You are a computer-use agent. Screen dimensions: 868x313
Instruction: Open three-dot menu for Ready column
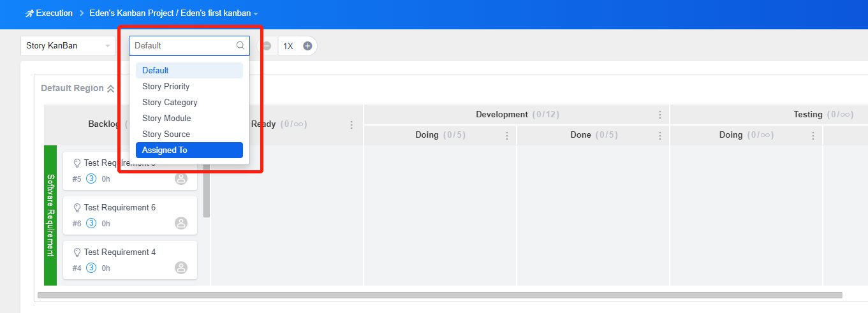point(351,125)
